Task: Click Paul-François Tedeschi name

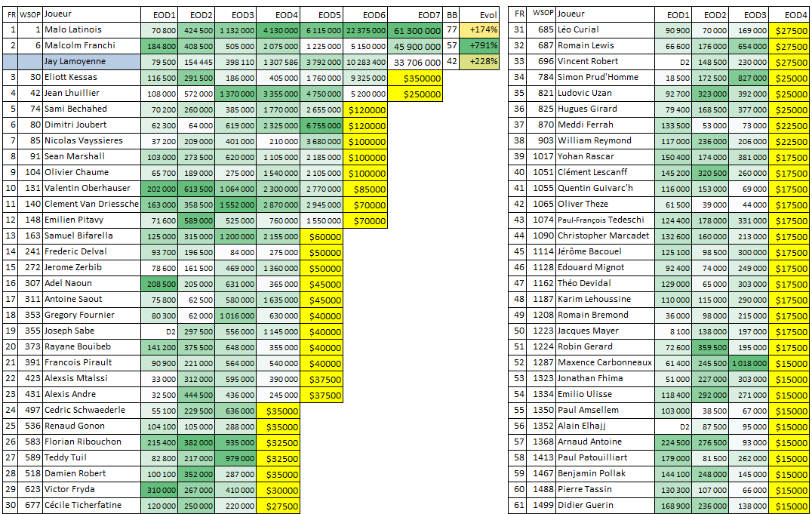Action: [601, 220]
